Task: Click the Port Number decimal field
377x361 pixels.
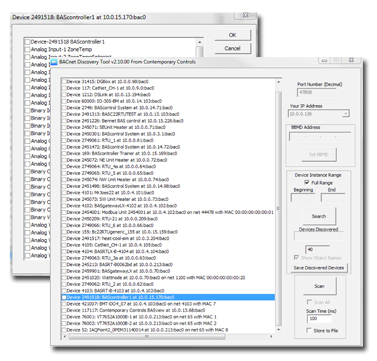Action: point(316,92)
